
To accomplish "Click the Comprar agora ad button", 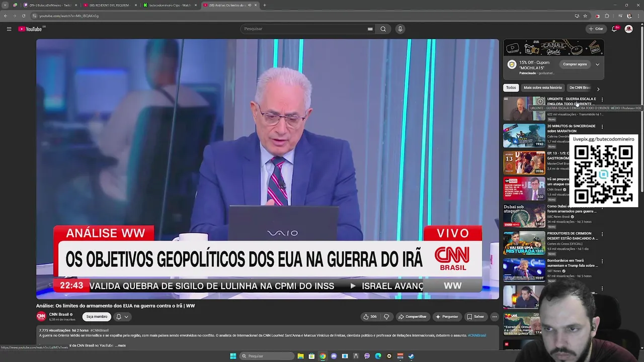I will [575, 64].
